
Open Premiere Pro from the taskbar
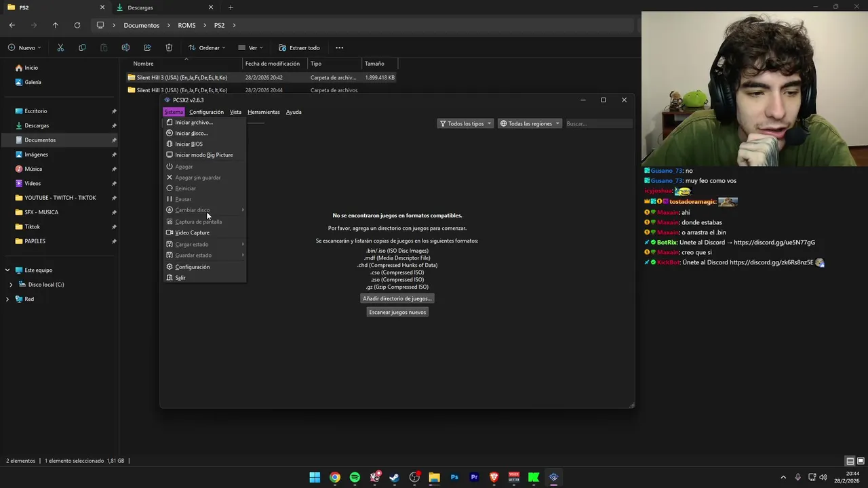point(474,477)
